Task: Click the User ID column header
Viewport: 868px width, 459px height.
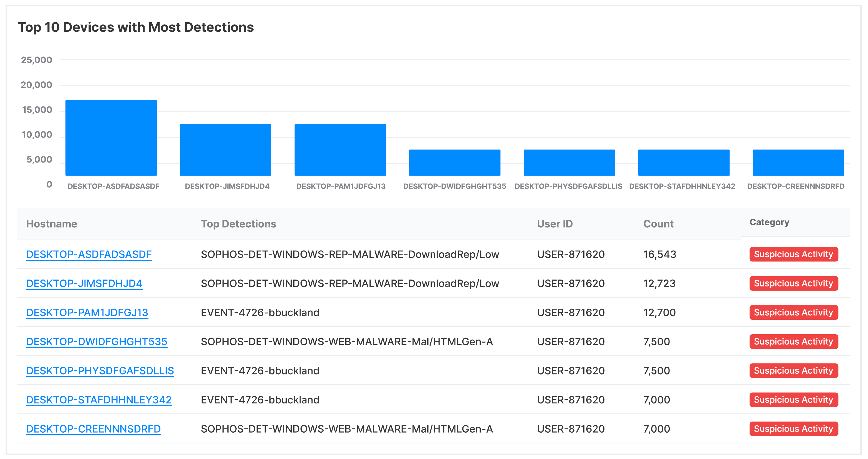Action: [x=555, y=224]
